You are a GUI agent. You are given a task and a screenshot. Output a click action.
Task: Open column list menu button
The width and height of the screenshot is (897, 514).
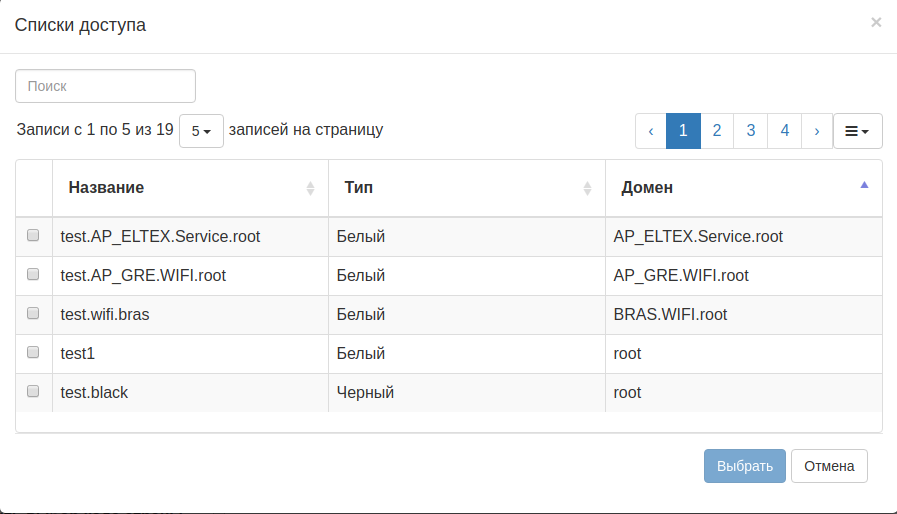pyautogui.click(x=857, y=131)
